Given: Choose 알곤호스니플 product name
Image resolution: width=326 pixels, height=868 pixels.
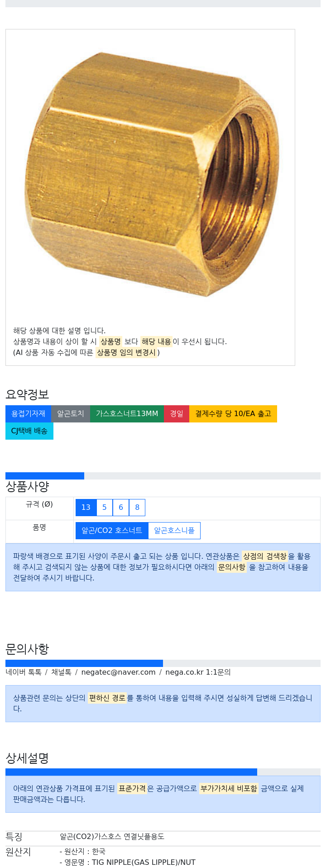Looking at the screenshot, I should [174, 530].
